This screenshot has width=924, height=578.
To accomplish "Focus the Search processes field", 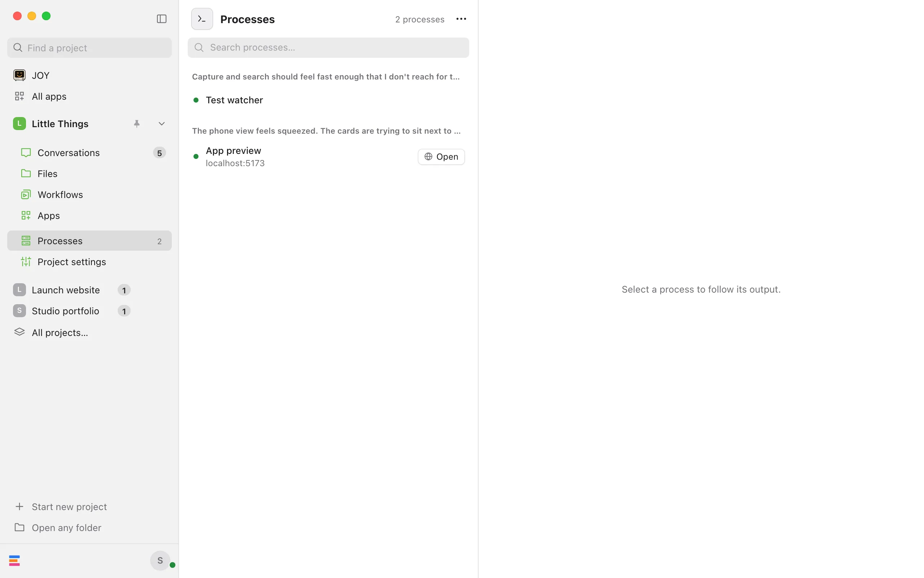I will [328, 47].
